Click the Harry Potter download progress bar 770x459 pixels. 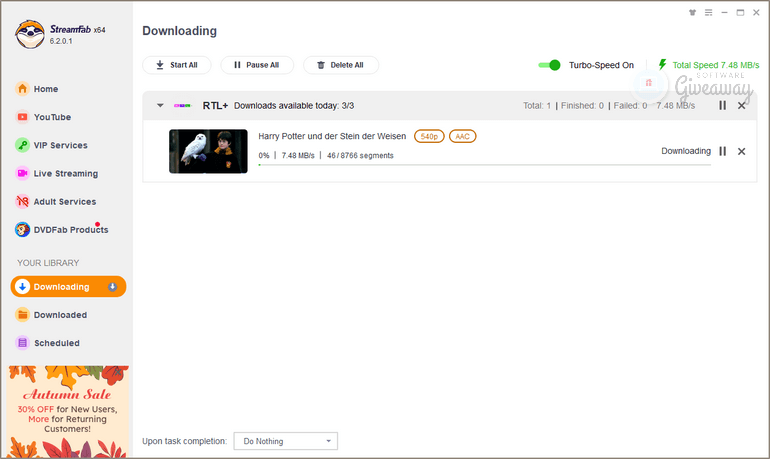[483, 165]
